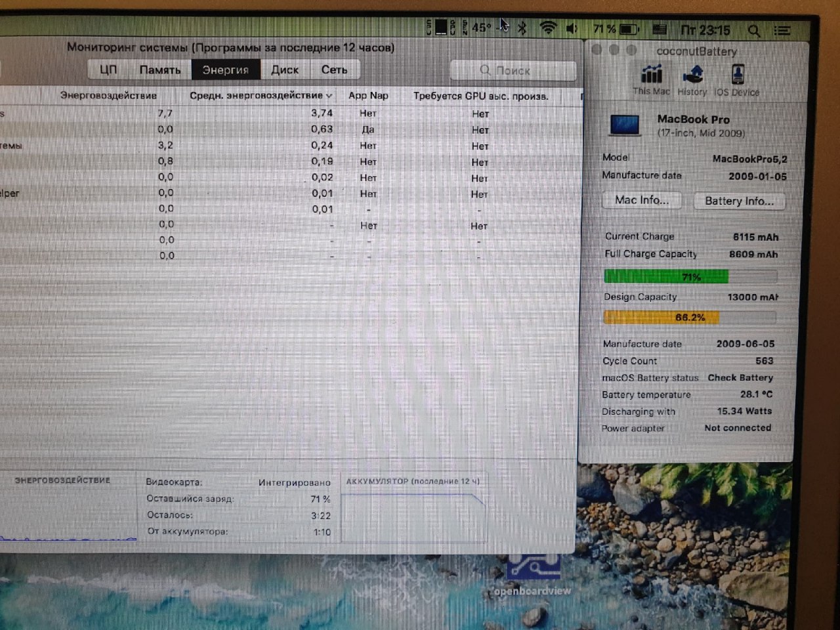Sort by App Nap column header
Screen dimensions: 840x630
point(368,95)
